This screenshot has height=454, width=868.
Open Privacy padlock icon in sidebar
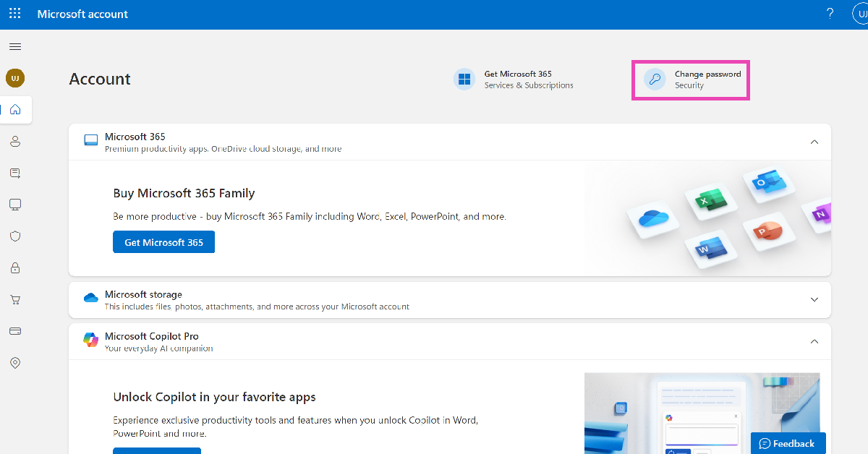15,268
